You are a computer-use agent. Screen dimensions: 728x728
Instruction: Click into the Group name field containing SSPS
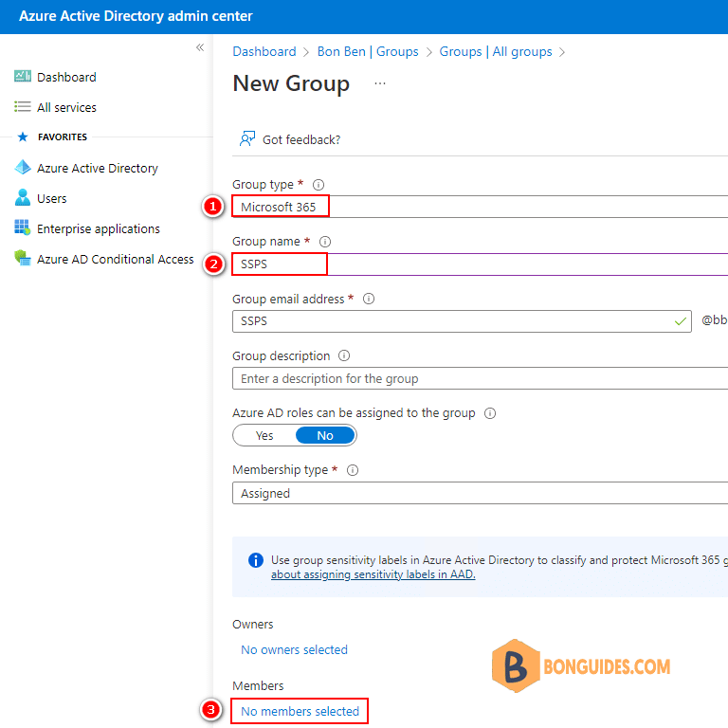[480, 264]
